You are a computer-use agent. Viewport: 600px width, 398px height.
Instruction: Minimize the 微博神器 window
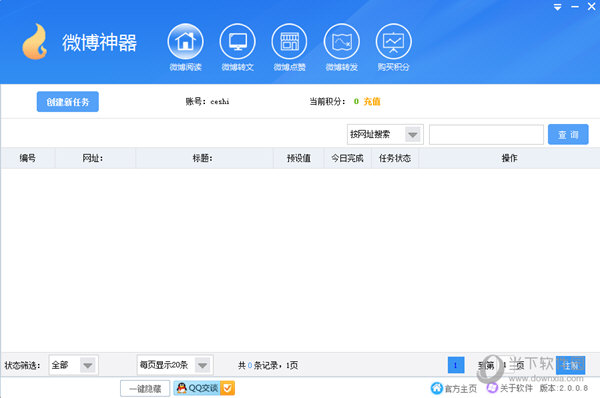pyautogui.click(x=575, y=7)
